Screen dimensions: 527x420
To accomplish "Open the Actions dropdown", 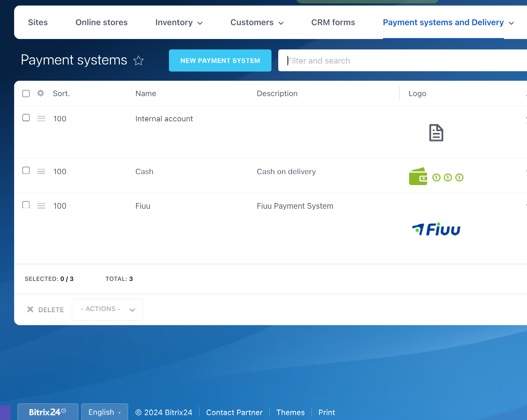I will point(107,309).
